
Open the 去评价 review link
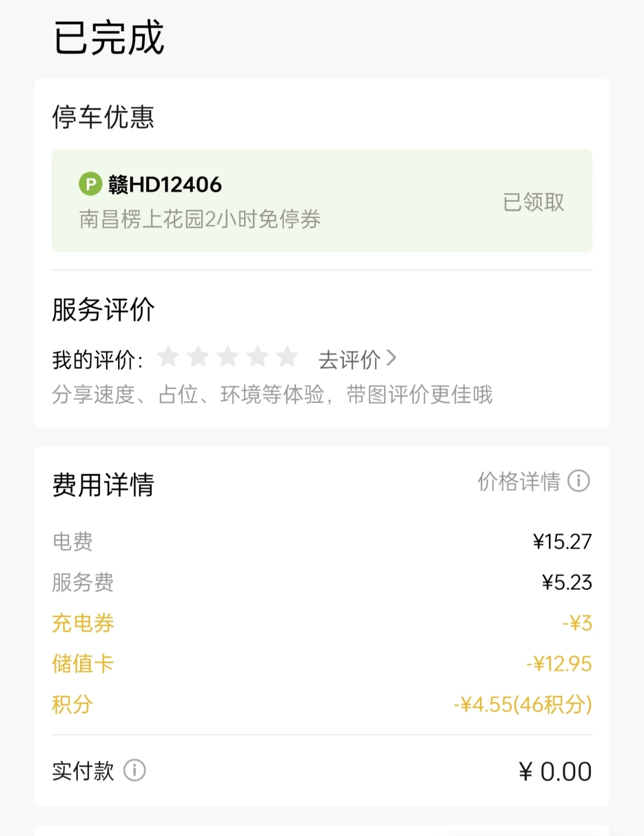pyautogui.click(x=349, y=360)
